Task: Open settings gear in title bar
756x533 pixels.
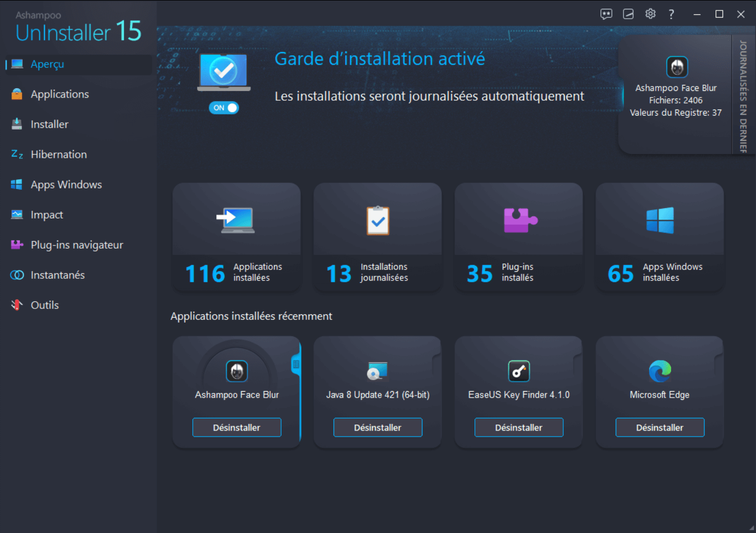Action: 650,14
